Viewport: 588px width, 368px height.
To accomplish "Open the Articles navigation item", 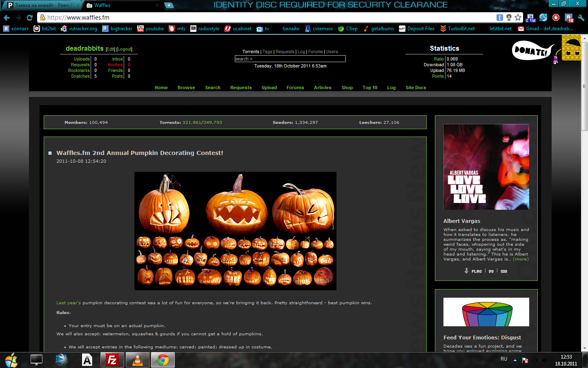I will click(x=323, y=88).
